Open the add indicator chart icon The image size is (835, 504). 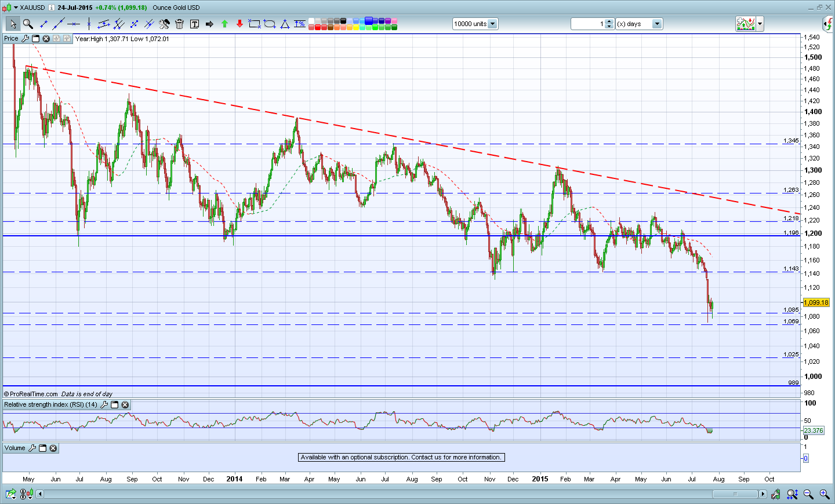click(x=746, y=24)
